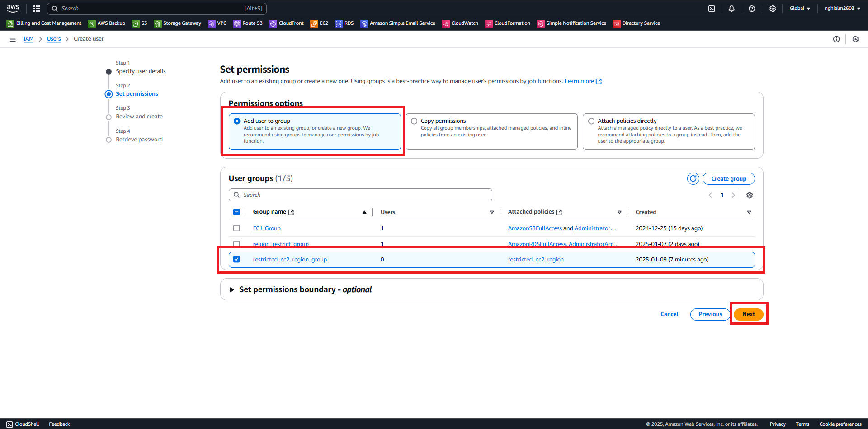868x429 pixels.
Task: Open the info panel icon
Action: click(836, 39)
